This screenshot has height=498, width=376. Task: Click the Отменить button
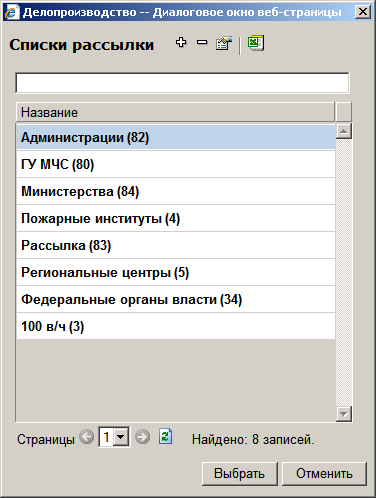click(324, 473)
